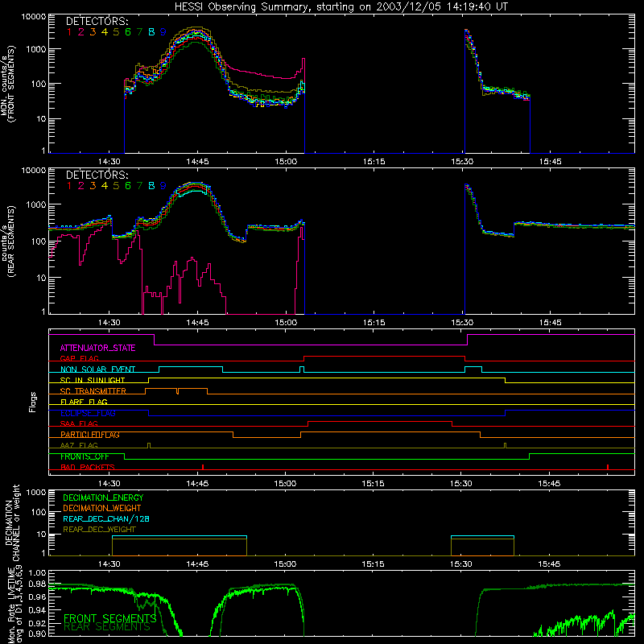Select the ECLIPSE_FLAG label

point(88,413)
